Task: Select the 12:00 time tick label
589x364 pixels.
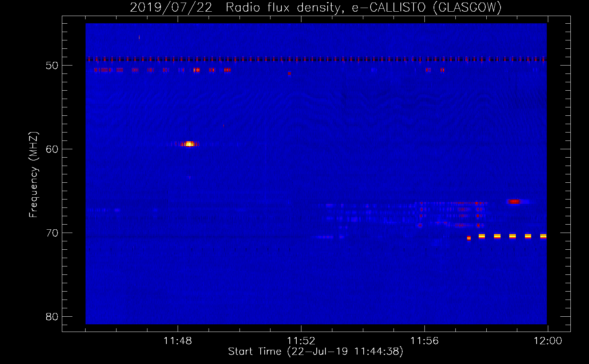Action: (548, 341)
